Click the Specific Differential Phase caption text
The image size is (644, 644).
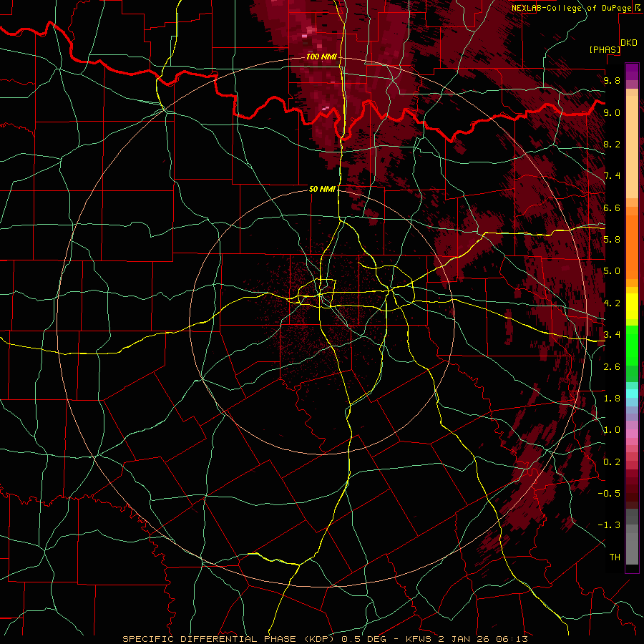point(325,639)
